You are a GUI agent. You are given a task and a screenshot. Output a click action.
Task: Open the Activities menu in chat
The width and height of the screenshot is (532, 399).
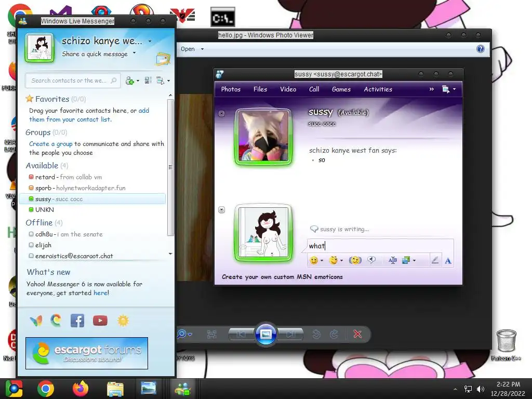[378, 89]
